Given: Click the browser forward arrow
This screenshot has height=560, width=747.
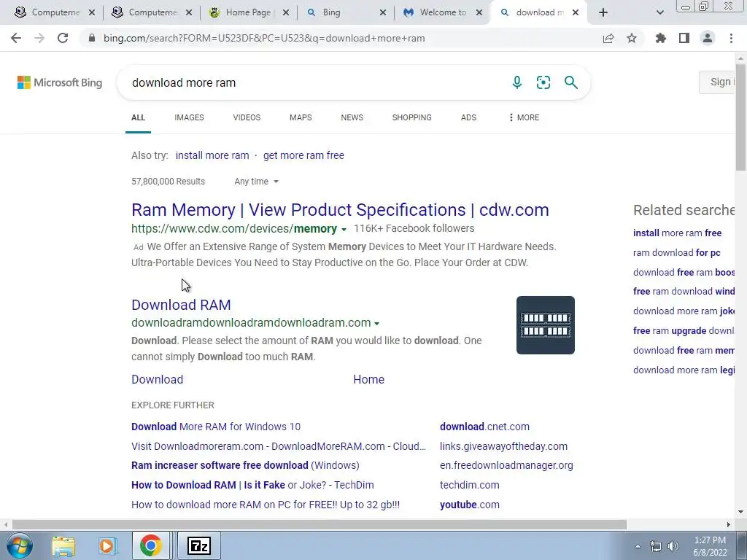Looking at the screenshot, I should (x=39, y=38).
